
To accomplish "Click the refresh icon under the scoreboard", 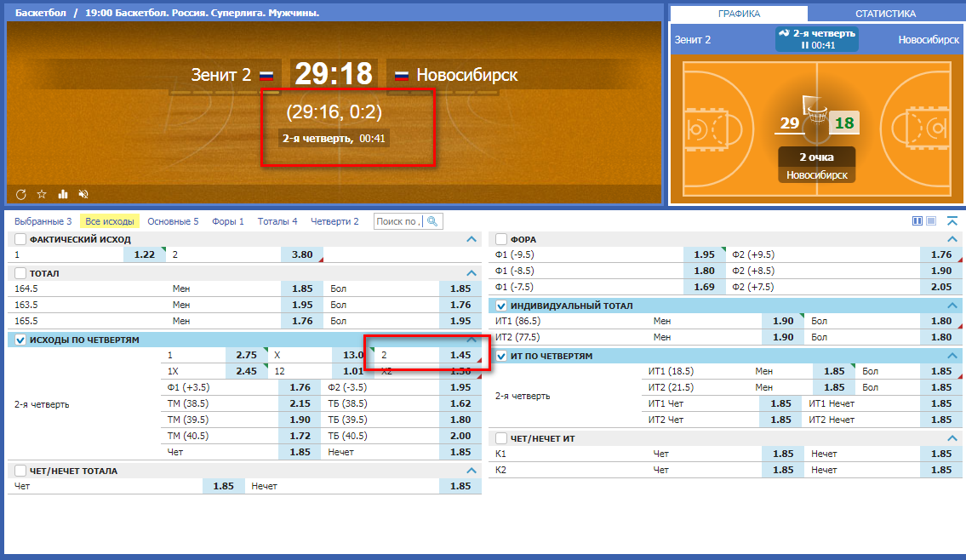I will pyautogui.click(x=21, y=194).
